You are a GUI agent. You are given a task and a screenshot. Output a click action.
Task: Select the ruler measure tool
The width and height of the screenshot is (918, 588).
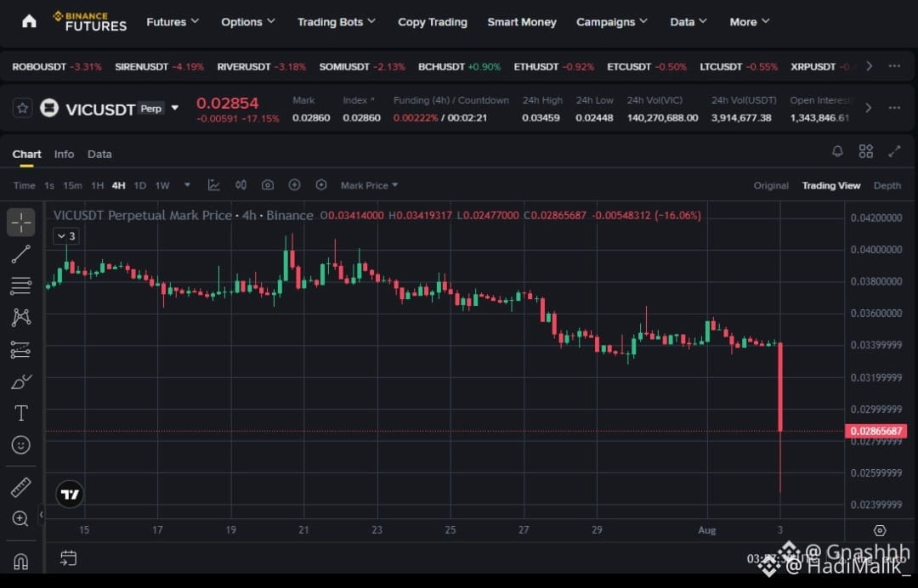pos(21,488)
